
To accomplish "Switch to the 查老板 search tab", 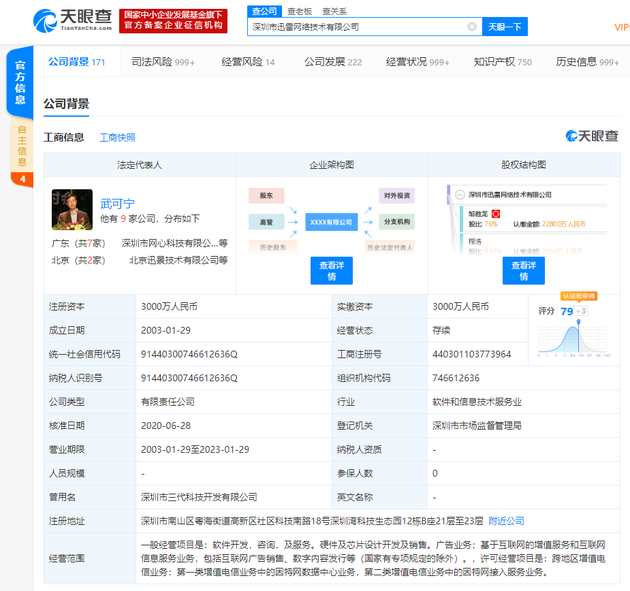I will click(x=299, y=11).
